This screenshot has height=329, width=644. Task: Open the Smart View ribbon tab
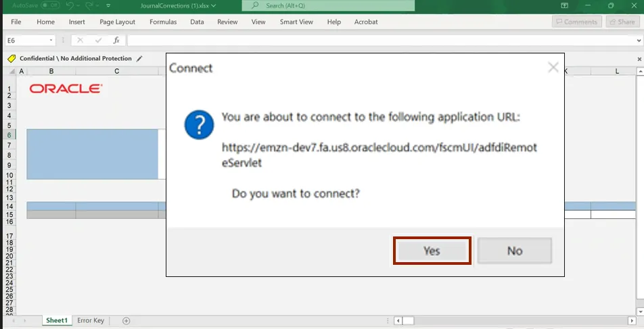296,22
